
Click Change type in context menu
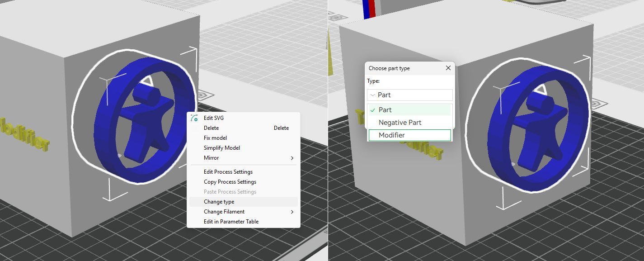tap(219, 202)
